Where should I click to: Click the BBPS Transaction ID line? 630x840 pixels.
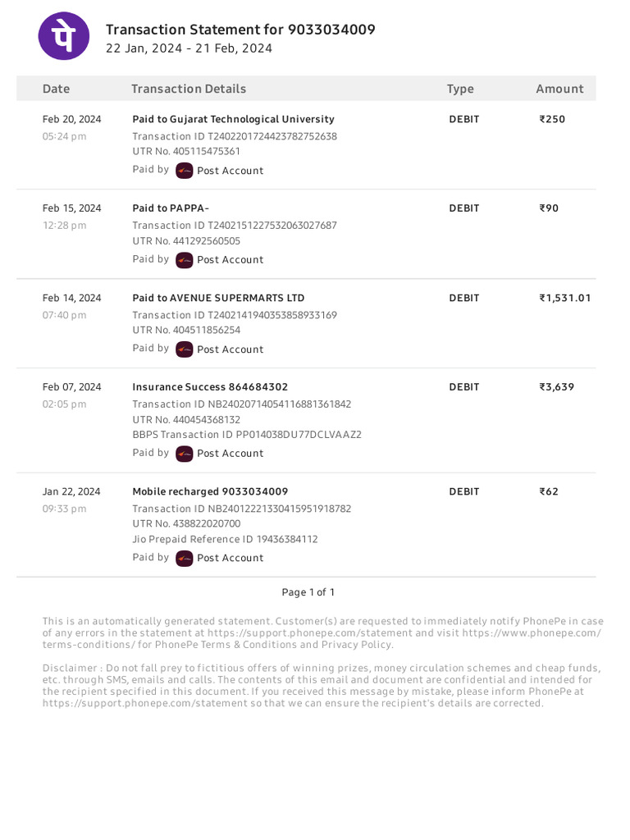coord(247,436)
